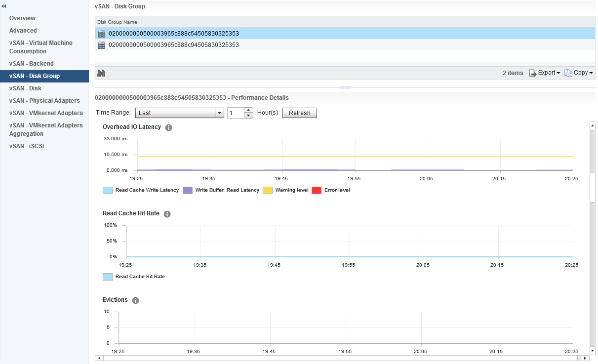Select vSAN - Disk Group view
This screenshot has width=598, height=364.
click(44, 76)
